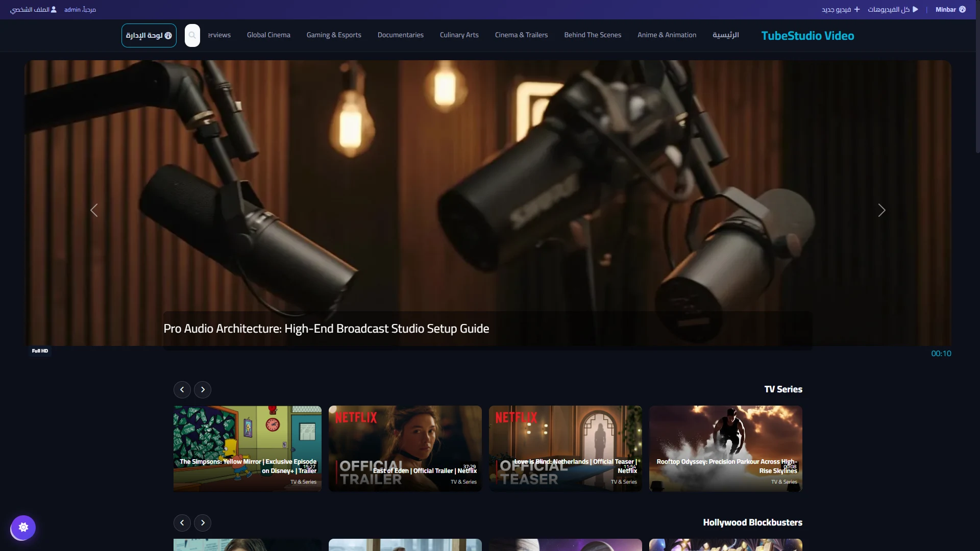This screenshot has width=980, height=551.
Task: Click the مرحباً admin greeting text
Action: [80, 10]
